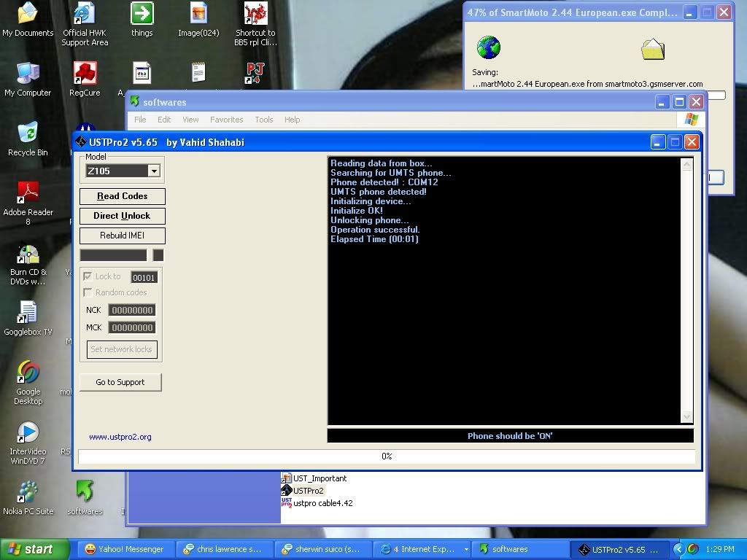Click the log scrollbar up arrow
The height and width of the screenshot is (560, 747).
[x=686, y=165]
